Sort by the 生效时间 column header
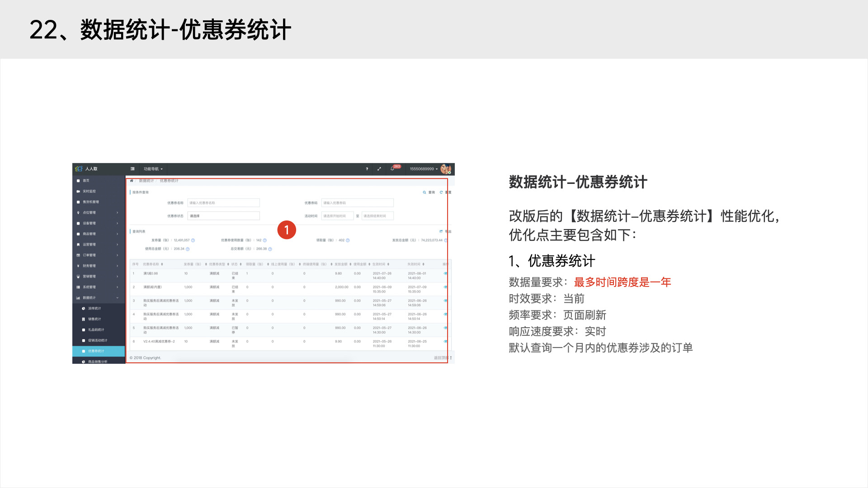This screenshot has width=868, height=488. [x=381, y=264]
